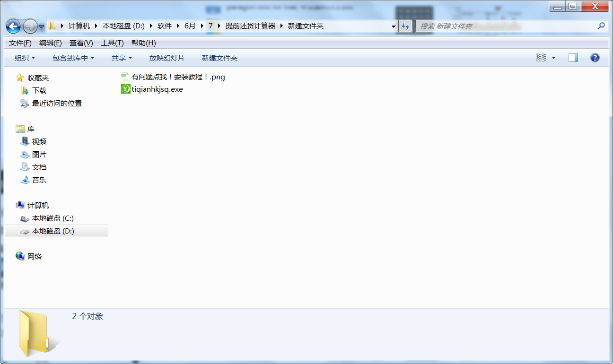
Task: Expand the arrow after 软件 breadcrumb
Action: click(x=178, y=26)
